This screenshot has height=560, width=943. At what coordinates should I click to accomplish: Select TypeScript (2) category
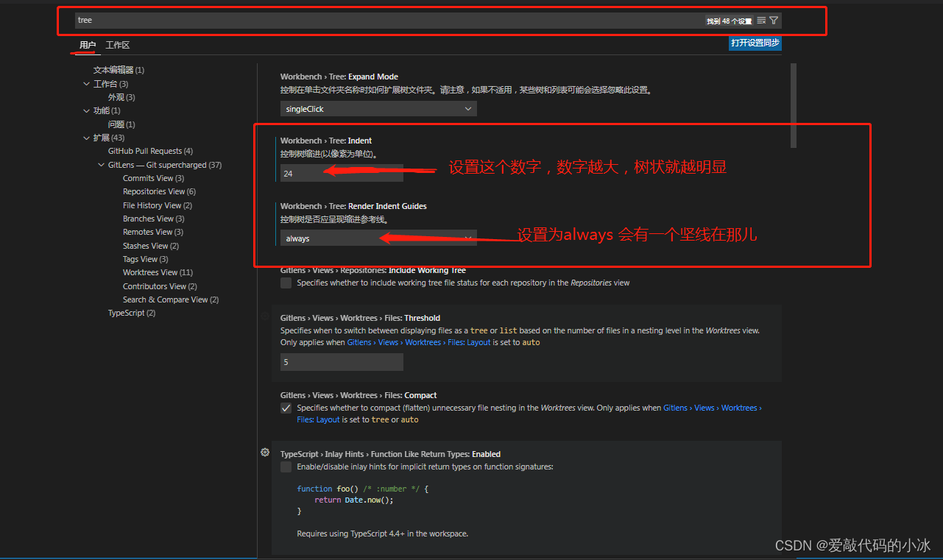pyautogui.click(x=132, y=313)
